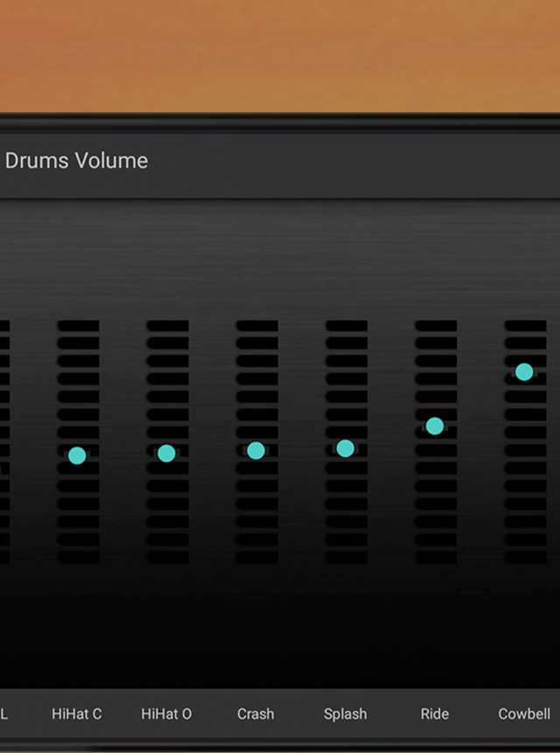This screenshot has height=753, width=560.
Task: Select the Splash label
Action: [346, 714]
